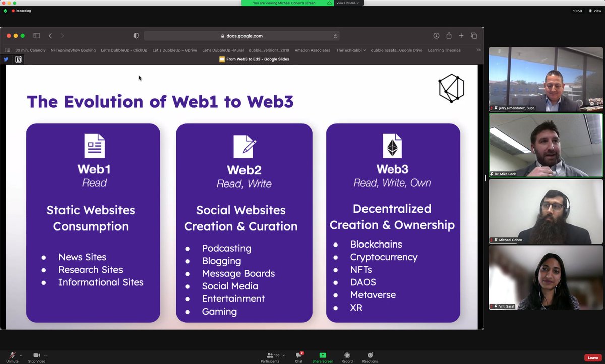Click the Web1 document icon
The height and width of the screenshot is (364, 605).
pos(94,146)
